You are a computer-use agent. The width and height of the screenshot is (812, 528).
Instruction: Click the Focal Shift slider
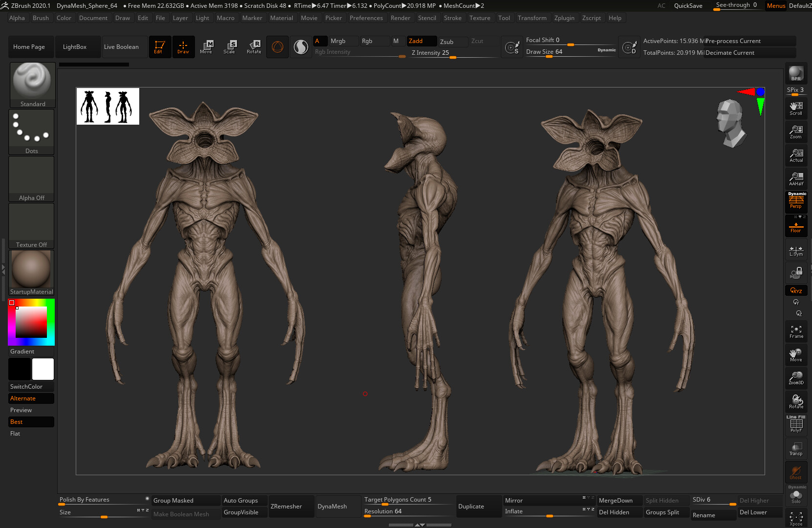571,40
